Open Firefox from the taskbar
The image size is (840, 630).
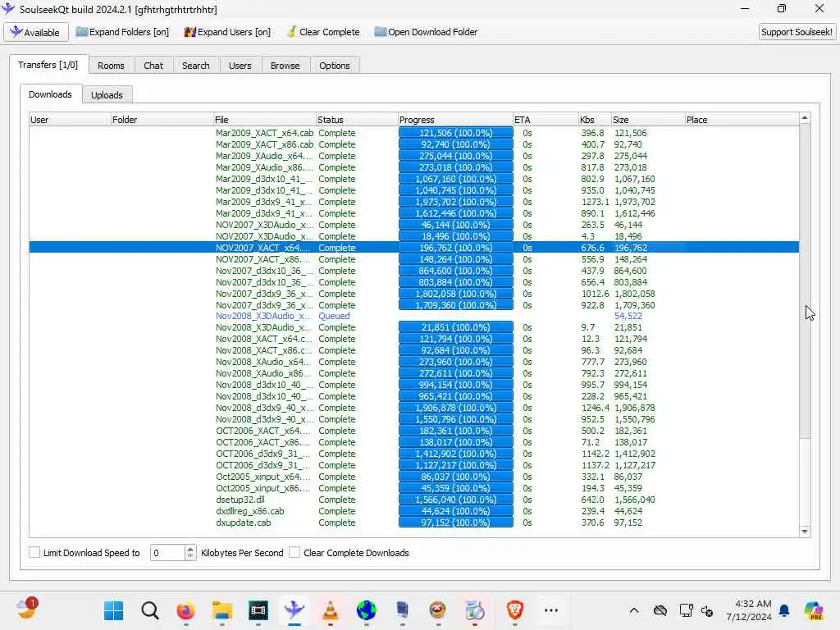point(186,610)
